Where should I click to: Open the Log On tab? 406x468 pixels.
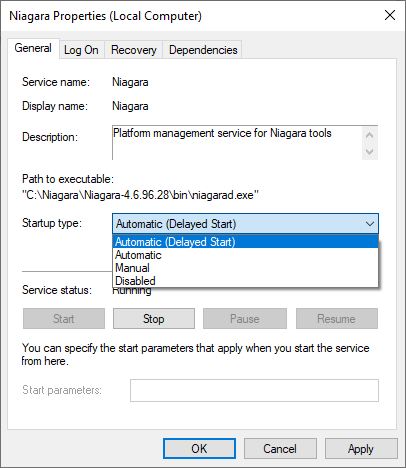[x=81, y=50]
